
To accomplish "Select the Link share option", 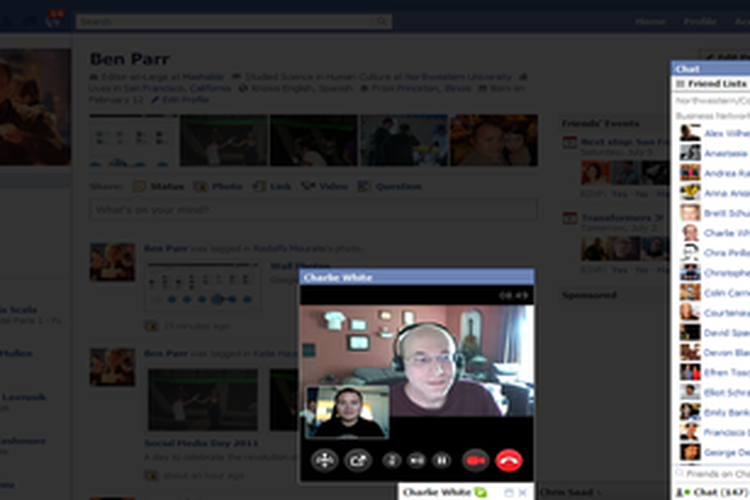I will click(x=272, y=187).
